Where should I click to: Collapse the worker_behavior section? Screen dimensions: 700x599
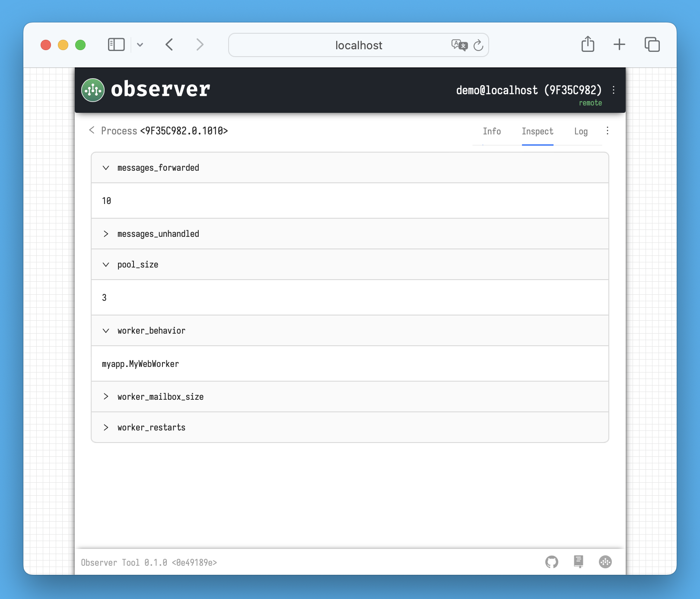106,331
